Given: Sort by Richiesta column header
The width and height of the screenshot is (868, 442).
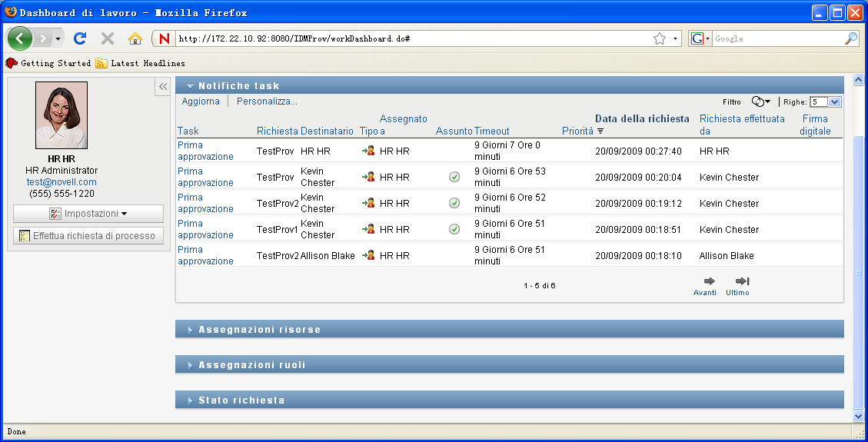Looking at the screenshot, I should click(278, 131).
